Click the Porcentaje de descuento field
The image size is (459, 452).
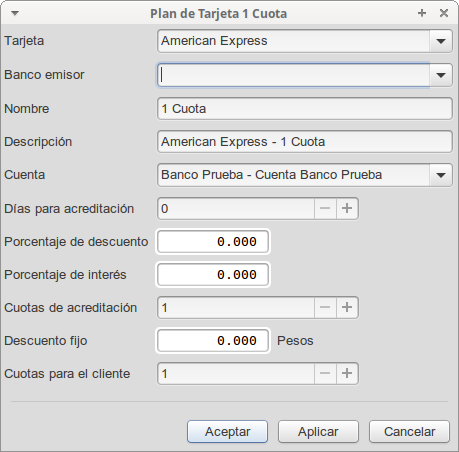[213, 242]
